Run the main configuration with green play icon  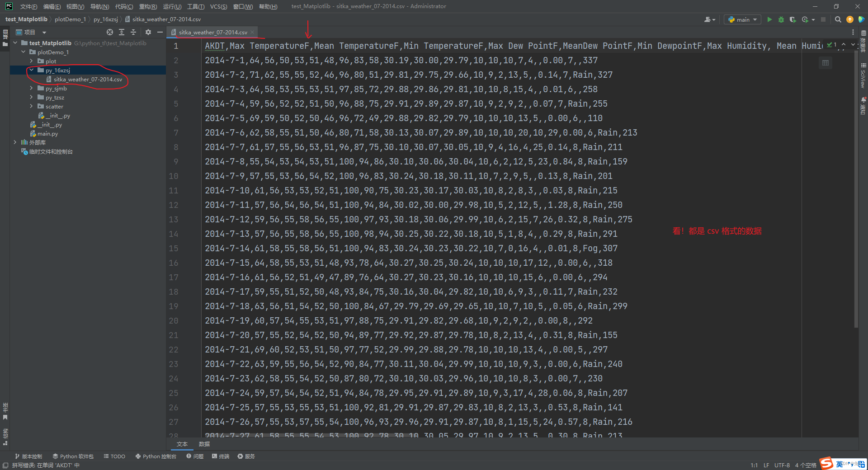point(769,19)
